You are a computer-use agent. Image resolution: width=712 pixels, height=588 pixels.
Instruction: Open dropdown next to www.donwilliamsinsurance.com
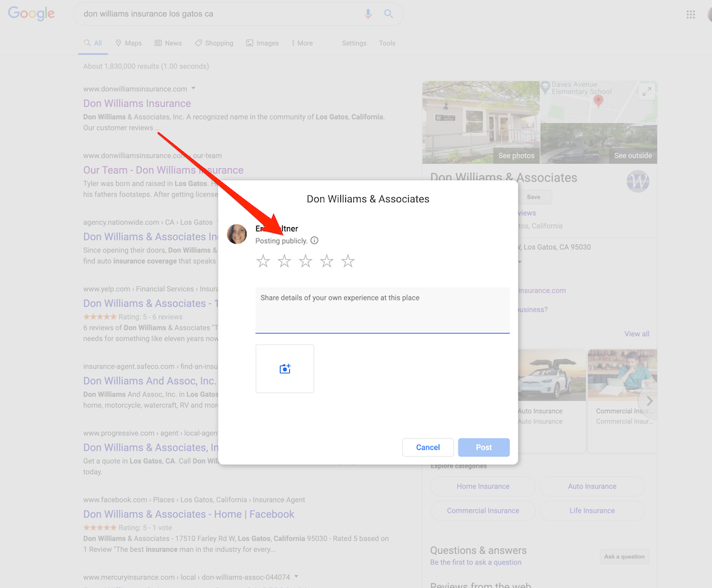coord(193,88)
